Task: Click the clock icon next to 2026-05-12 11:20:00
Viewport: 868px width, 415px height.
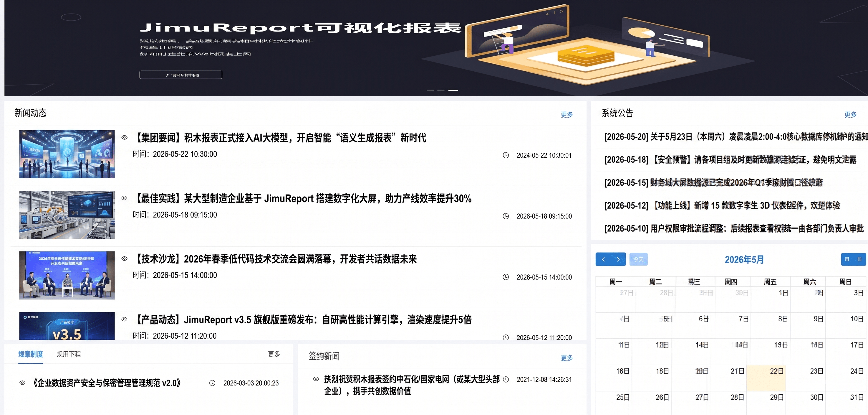Action: [x=506, y=337]
